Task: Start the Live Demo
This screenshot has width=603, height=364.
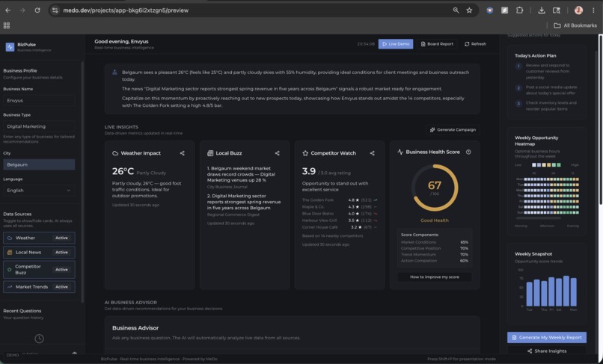Action: click(396, 44)
